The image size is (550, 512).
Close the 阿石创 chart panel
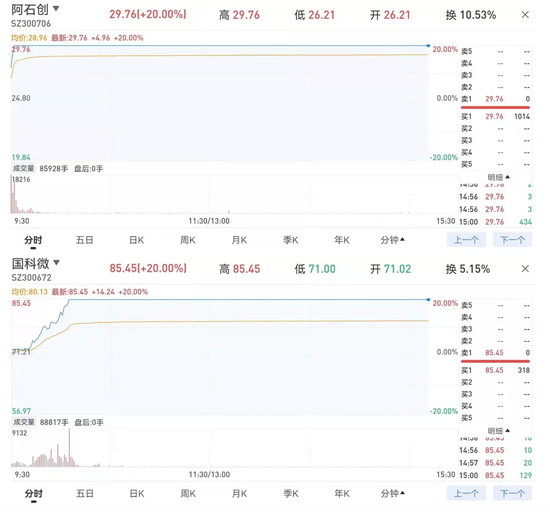tap(525, 15)
